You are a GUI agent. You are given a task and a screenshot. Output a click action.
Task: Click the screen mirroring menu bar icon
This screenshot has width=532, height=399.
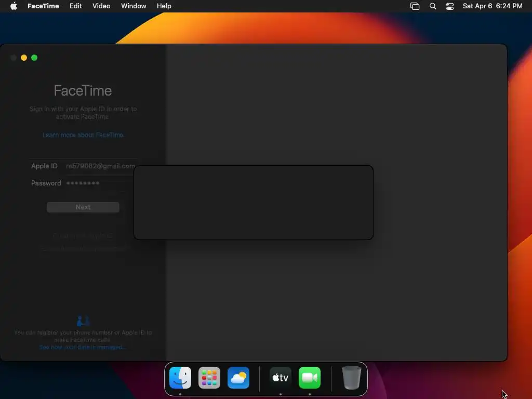415,6
